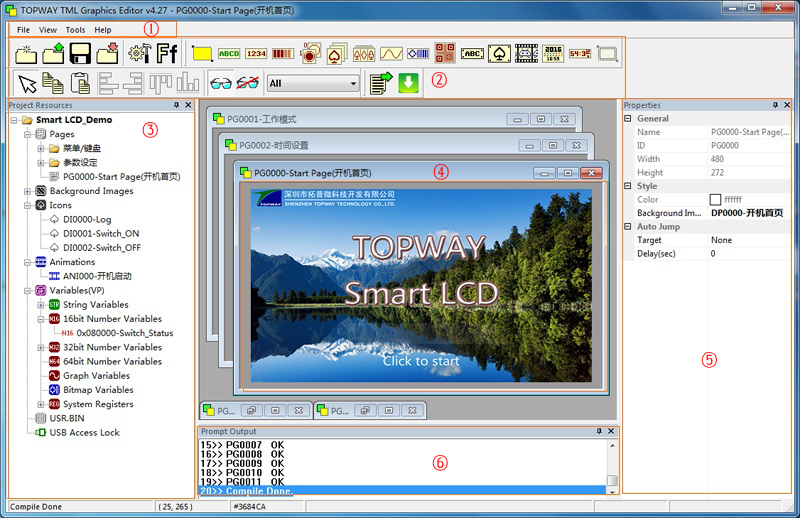Click the compile list icon with green arrow
This screenshot has height=518, width=800.
[381, 83]
